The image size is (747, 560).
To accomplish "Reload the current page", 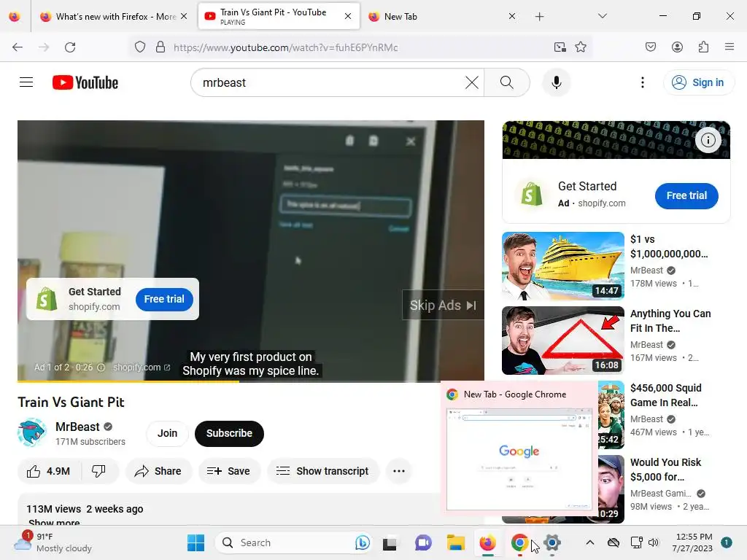I will click(70, 47).
